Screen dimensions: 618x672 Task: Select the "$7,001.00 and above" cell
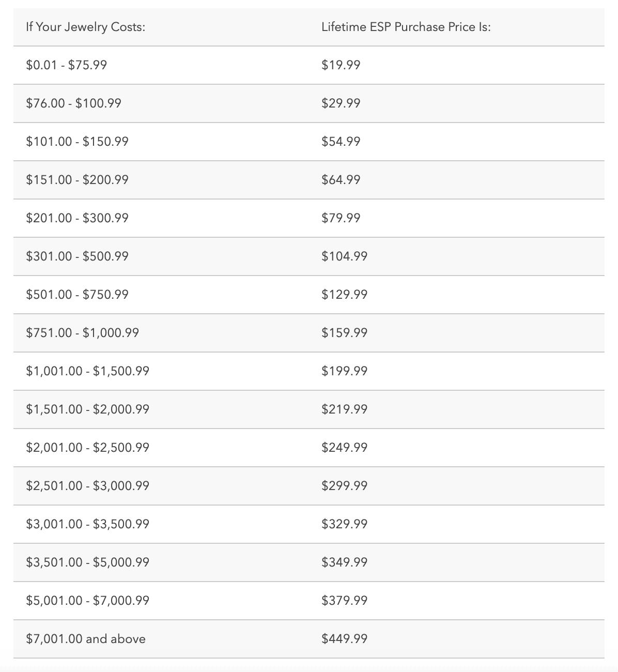pos(86,639)
